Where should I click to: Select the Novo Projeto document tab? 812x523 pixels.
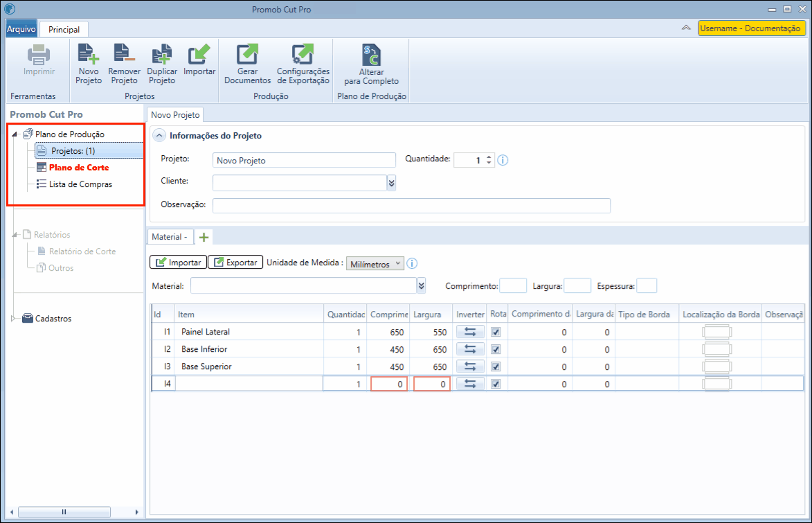point(175,115)
